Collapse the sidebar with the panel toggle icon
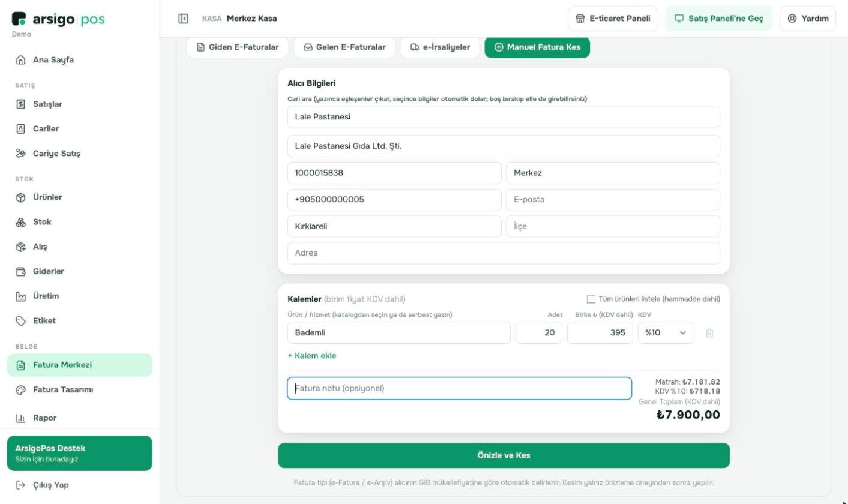 (184, 19)
